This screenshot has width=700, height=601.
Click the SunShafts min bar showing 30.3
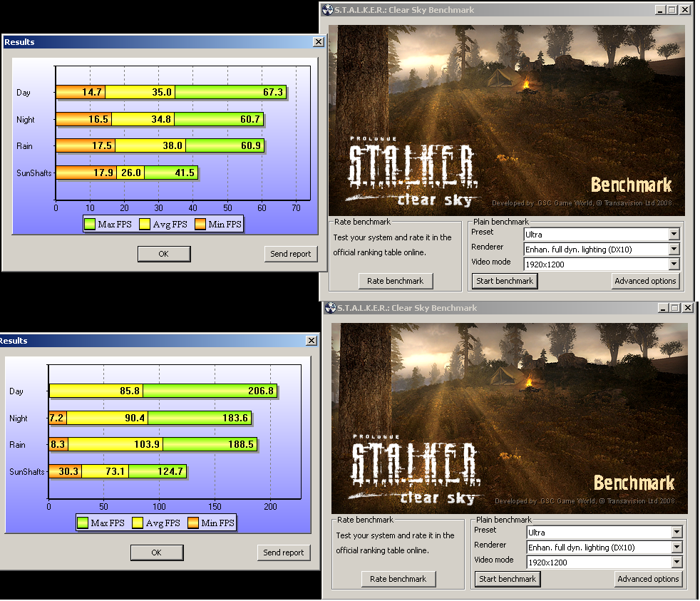[x=65, y=471]
